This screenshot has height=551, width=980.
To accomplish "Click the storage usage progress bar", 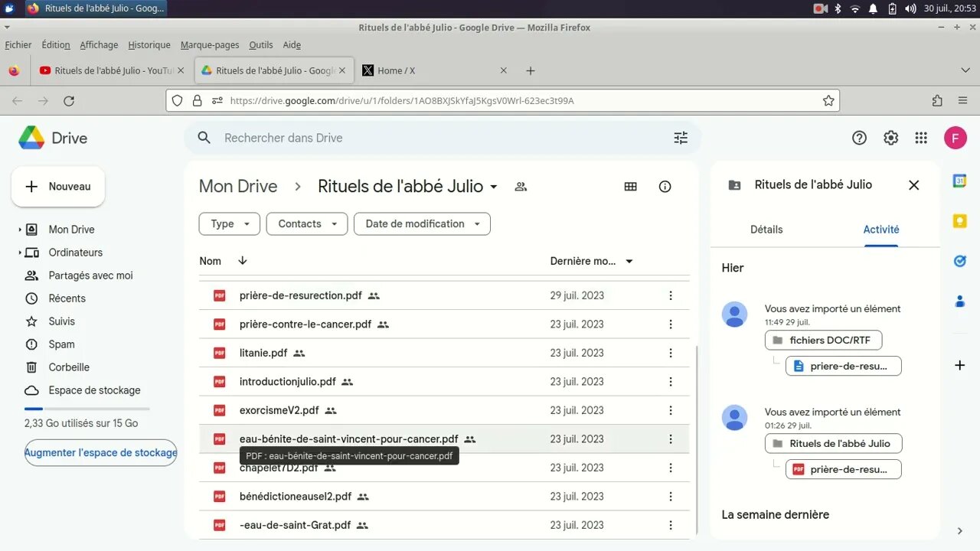I will tap(87, 409).
